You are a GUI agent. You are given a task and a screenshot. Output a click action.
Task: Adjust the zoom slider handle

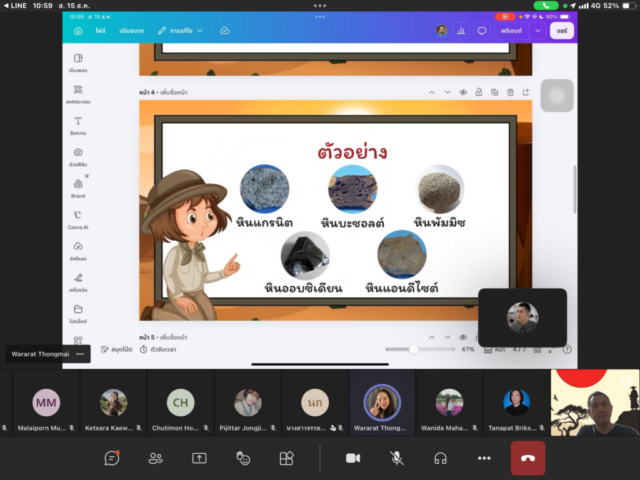point(413,349)
